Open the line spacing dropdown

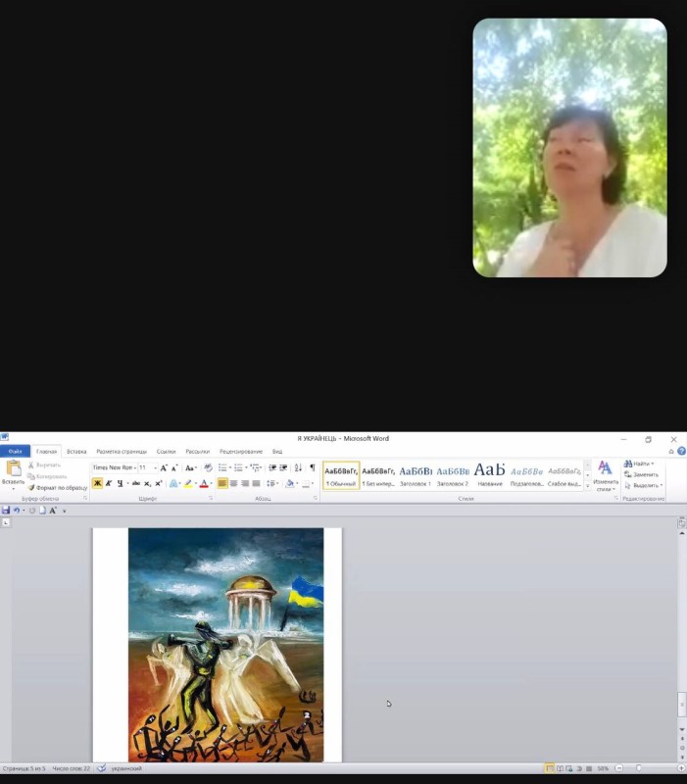click(272, 483)
